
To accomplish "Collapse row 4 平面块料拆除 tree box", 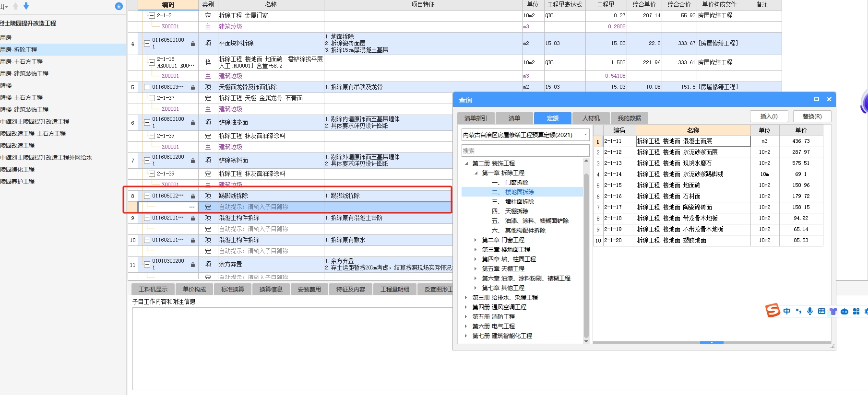I will 147,43.
